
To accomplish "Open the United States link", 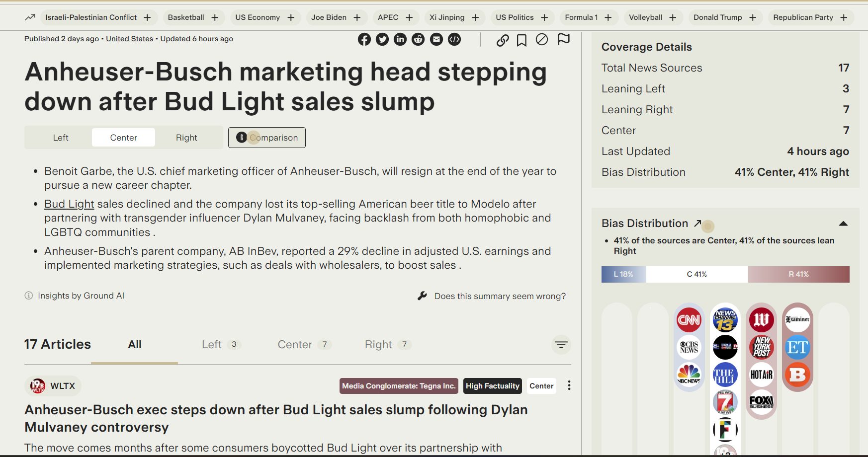I will pyautogui.click(x=129, y=38).
